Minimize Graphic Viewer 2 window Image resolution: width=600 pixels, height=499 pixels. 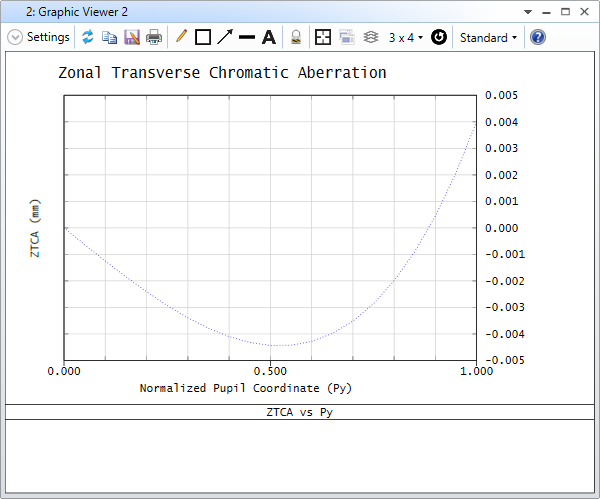546,12
